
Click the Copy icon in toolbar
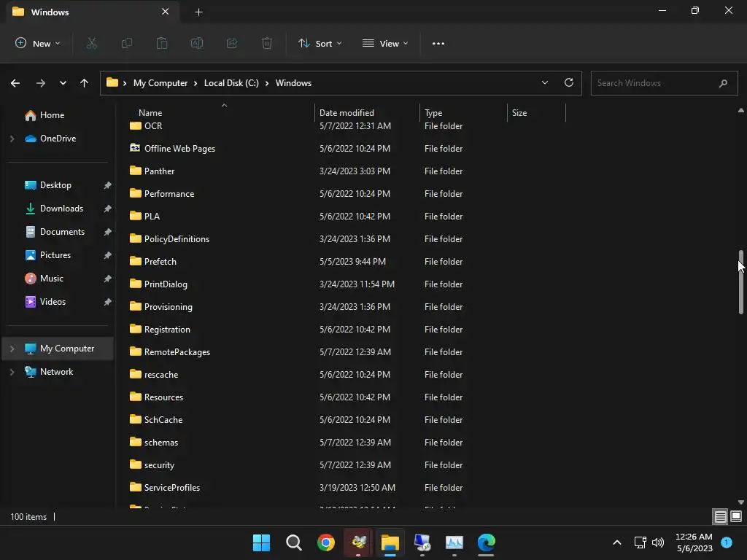127,43
